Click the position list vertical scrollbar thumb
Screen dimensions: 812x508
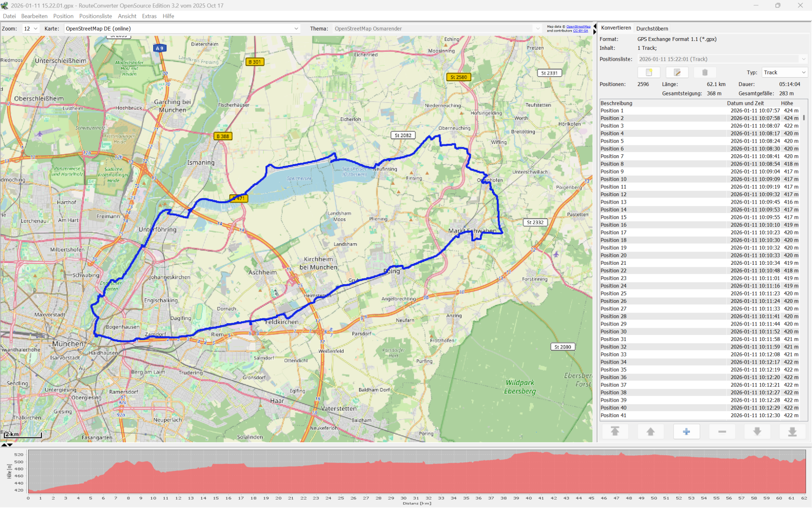coord(804,118)
